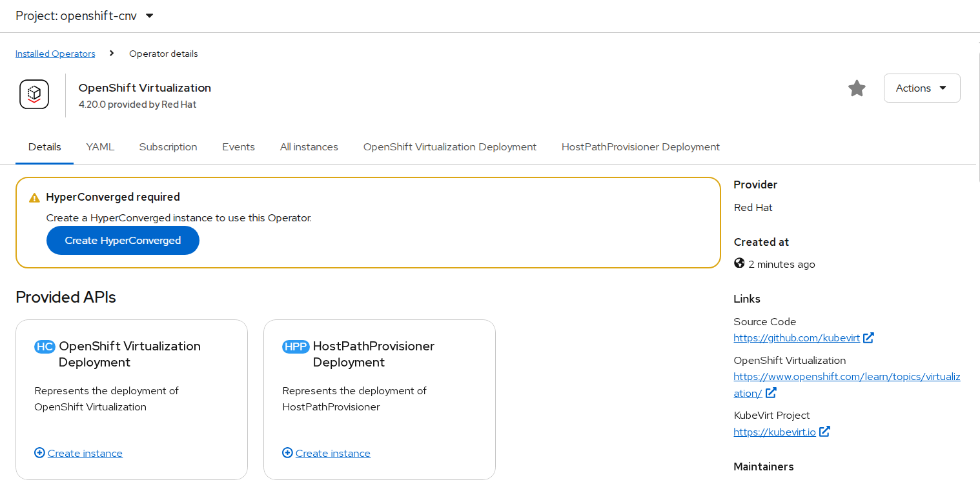Click Installed Operators breadcrumb link

click(55, 54)
